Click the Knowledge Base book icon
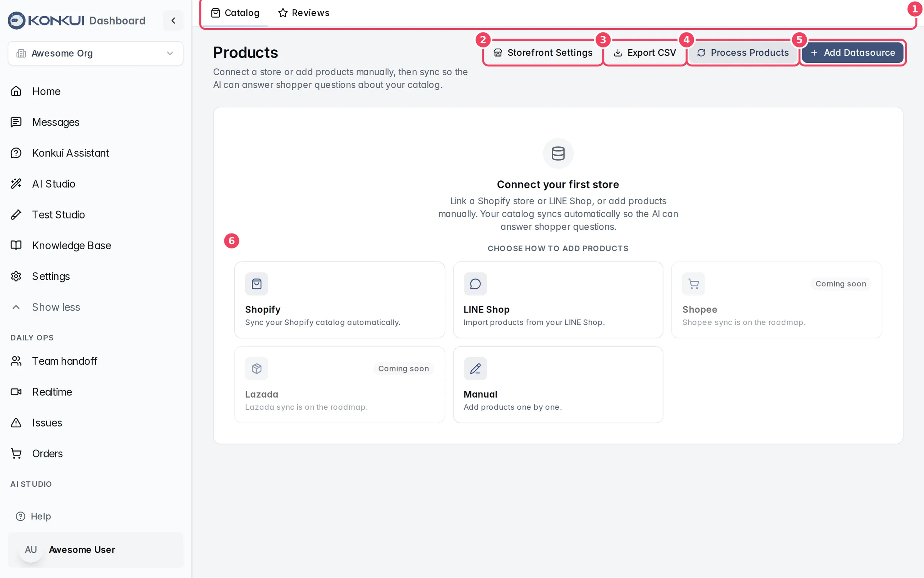924x578 pixels. click(16, 245)
